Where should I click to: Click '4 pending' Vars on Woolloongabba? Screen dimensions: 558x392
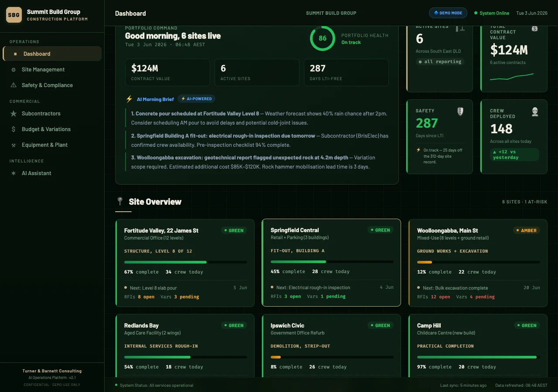click(482, 297)
